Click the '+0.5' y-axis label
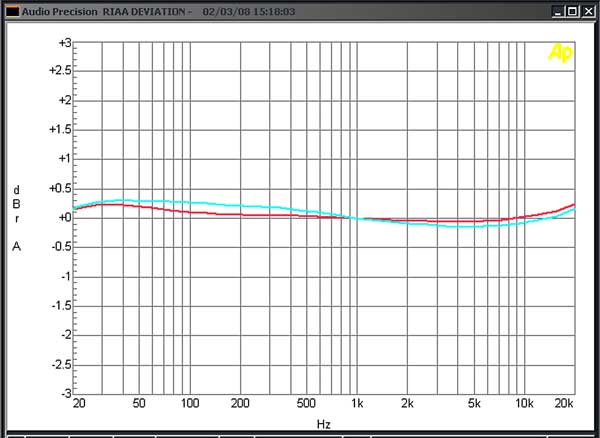The image size is (600, 438). 60,188
